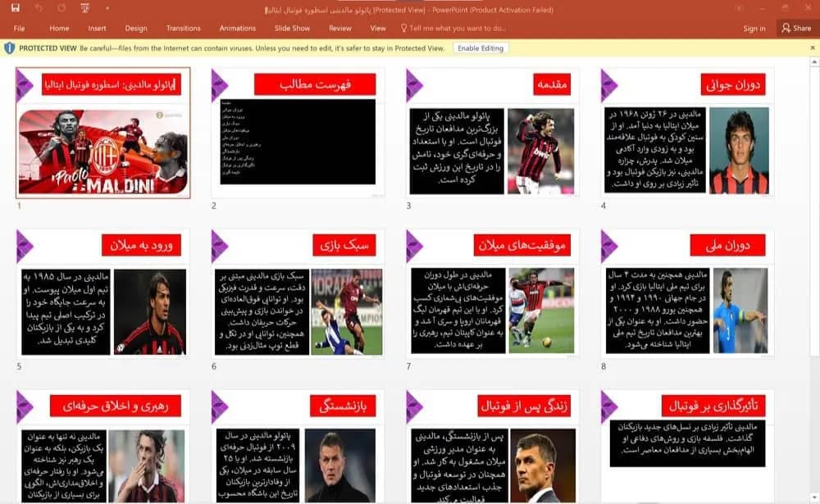This screenshot has width=820, height=504.
Task: Select slide 2 thumbnail with the black contents list
Action: click(298, 133)
